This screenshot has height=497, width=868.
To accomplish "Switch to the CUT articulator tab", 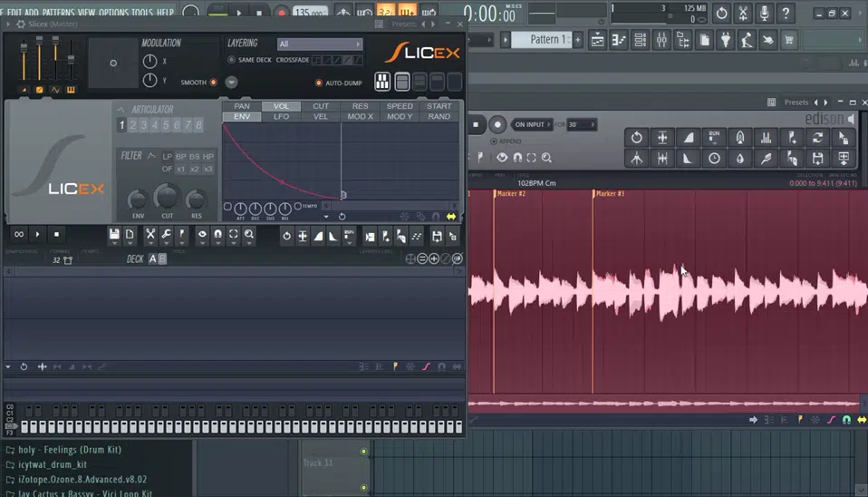I will point(321,106).
